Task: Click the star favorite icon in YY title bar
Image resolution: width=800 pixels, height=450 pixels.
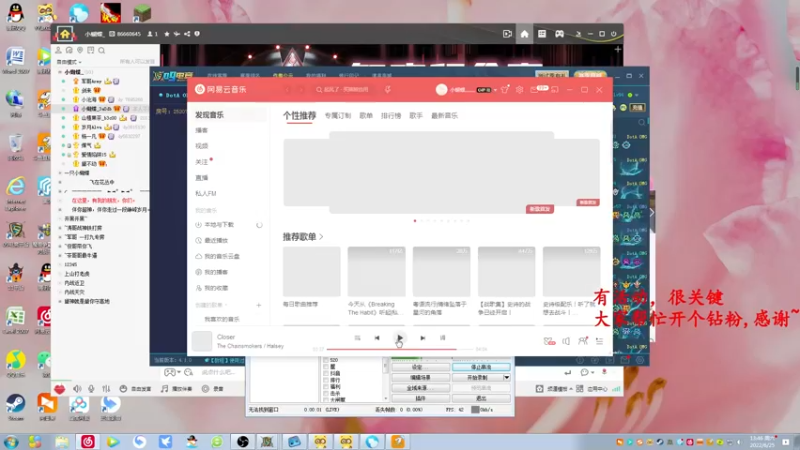Action: (167, 34)
